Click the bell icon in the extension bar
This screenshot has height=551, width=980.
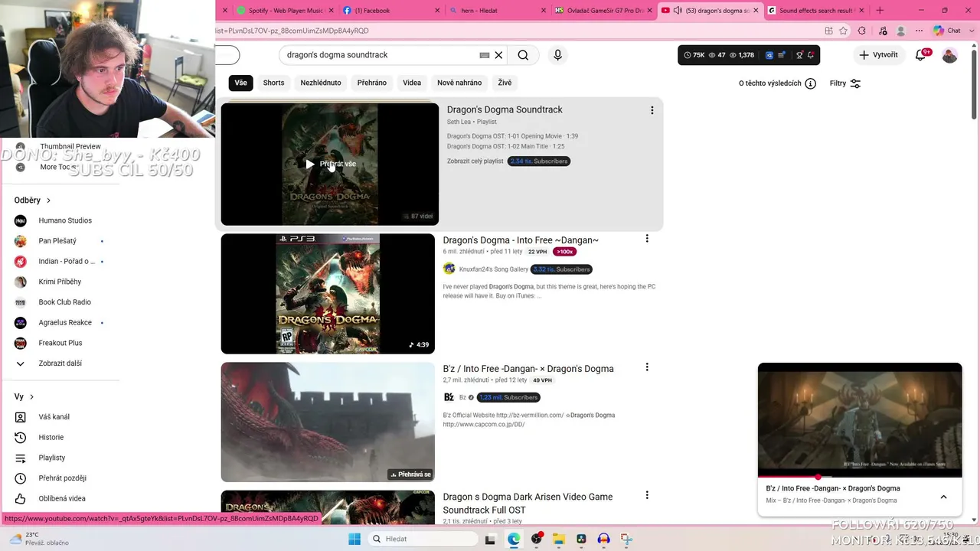(x=810, y=55)
